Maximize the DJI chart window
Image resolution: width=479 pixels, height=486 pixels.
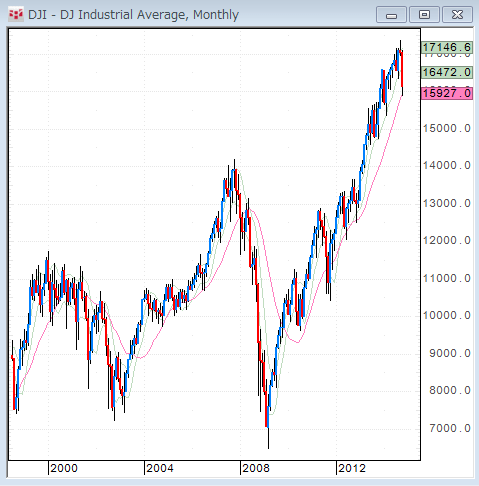coord(424,15)
